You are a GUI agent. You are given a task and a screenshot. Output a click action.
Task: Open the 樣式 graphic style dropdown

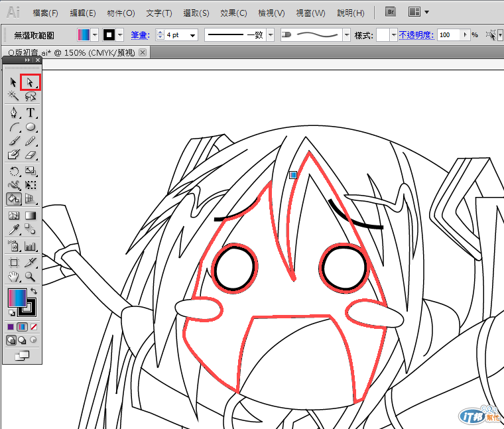(394, 34)
